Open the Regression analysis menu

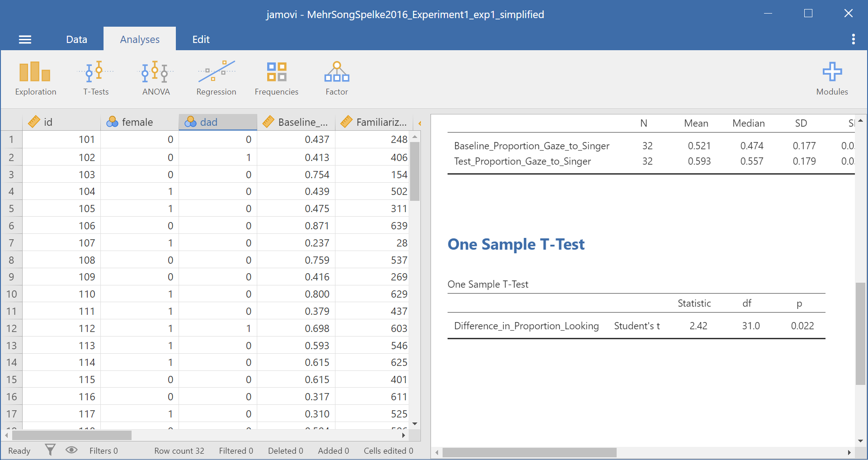pyautogui.click(x=216, y=78)
